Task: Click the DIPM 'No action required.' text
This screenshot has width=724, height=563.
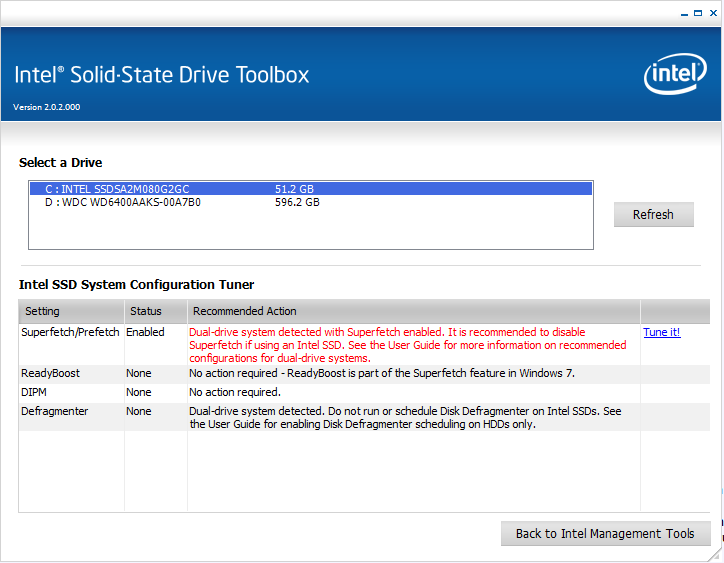Action: (x=235, y=392)
